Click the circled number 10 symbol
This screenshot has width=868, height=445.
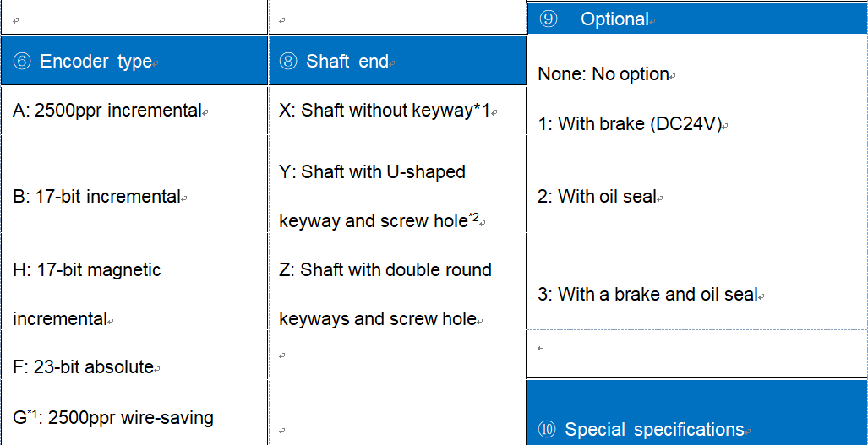point(548,430)
